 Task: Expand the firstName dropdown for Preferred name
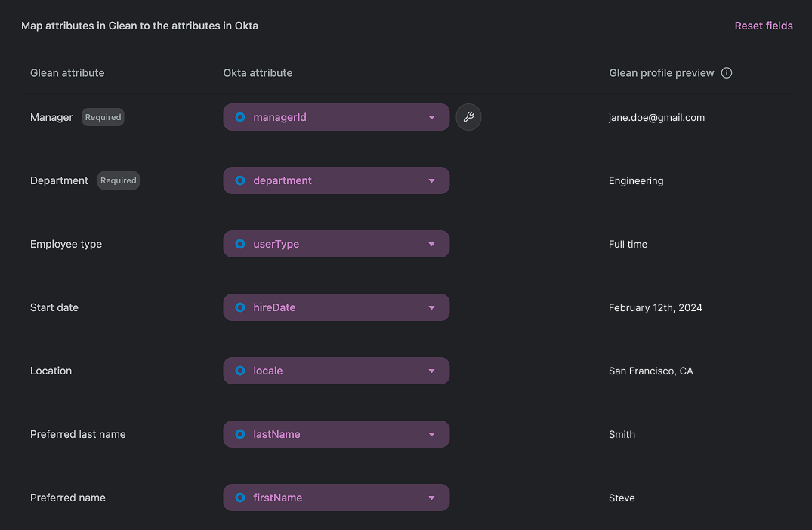pos(431,498)
